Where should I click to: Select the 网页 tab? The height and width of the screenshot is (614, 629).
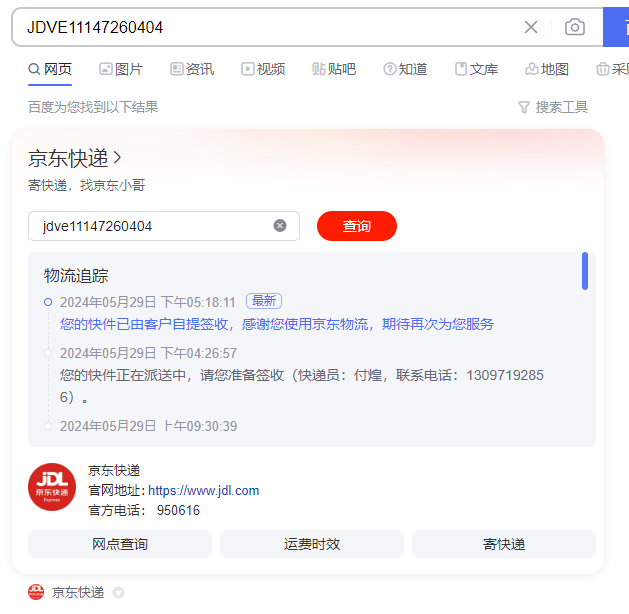click(50, 69)
